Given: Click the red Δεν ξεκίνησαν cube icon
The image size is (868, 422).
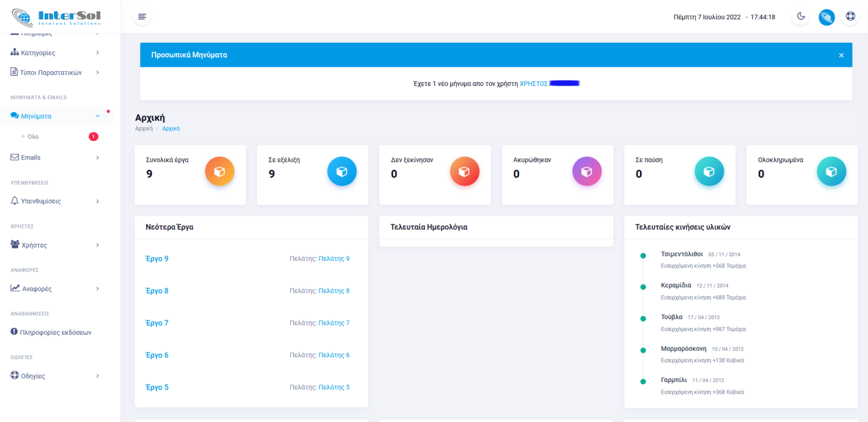Looking at the screenshot, I should [x=465, y=172].
